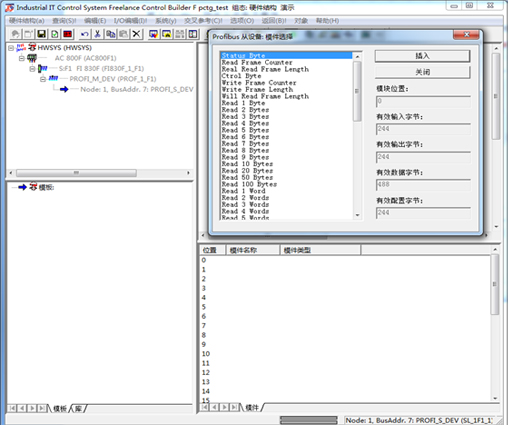Click the greyed hardware list toolbar icon

pos(180,34)
